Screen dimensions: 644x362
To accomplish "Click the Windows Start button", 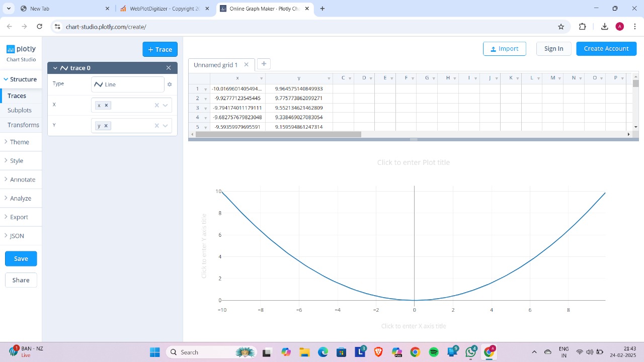I will pyautogui.click(x=154, y=352).
